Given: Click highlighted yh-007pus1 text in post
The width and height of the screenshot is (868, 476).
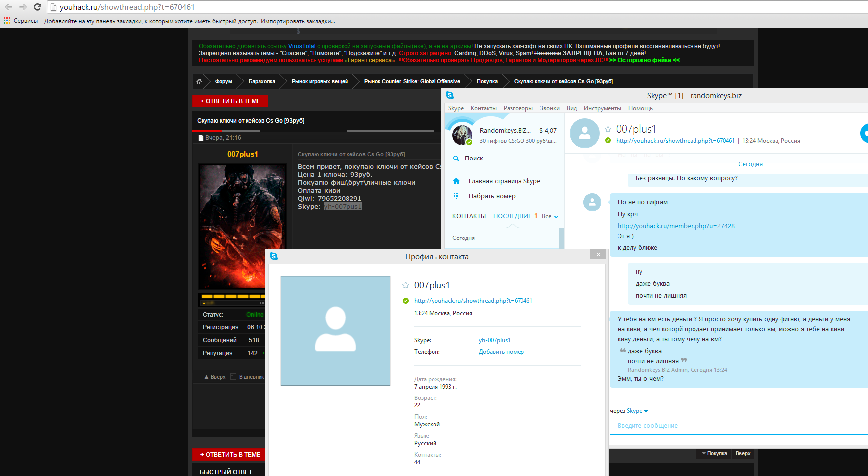Looking at the screenshot, I should click(x=343, y=207).
